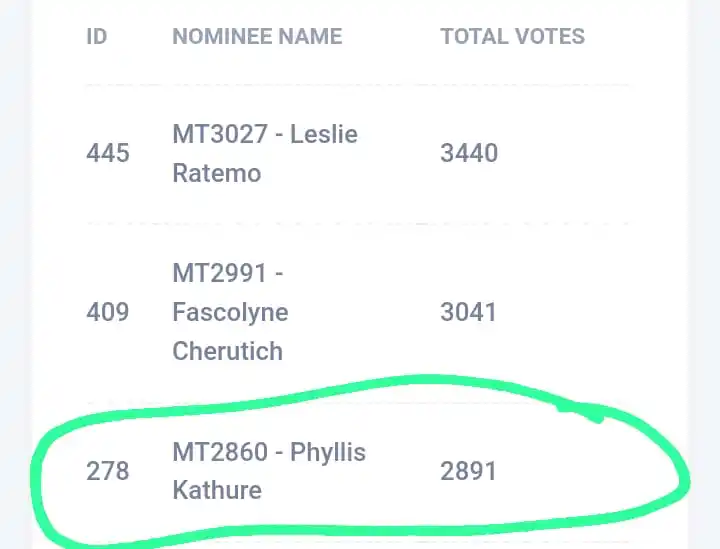
Task: Select ID number 278
Action: point(108,471)
